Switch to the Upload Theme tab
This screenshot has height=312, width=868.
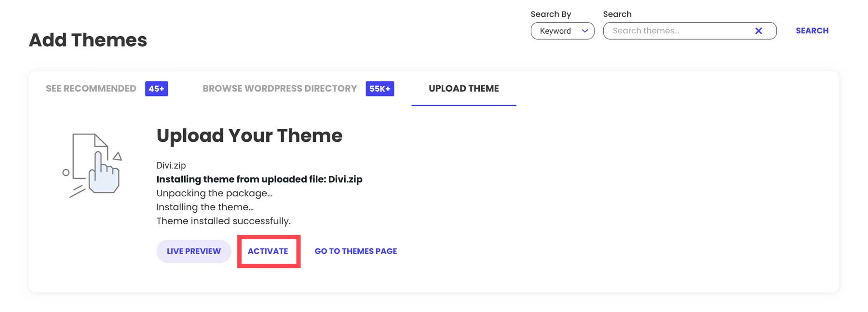[463, 88]
